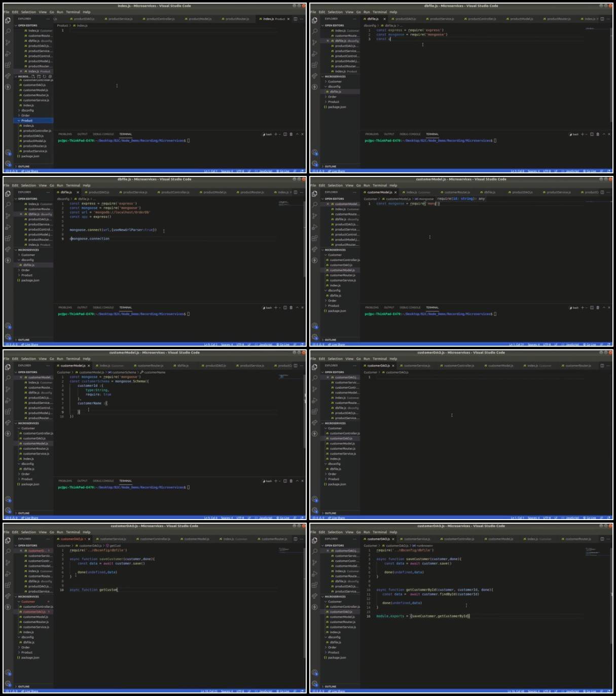
Task: Click Explorer ellipsis actions in customerSchema customerModel.js window
Action: pos(48,365)
